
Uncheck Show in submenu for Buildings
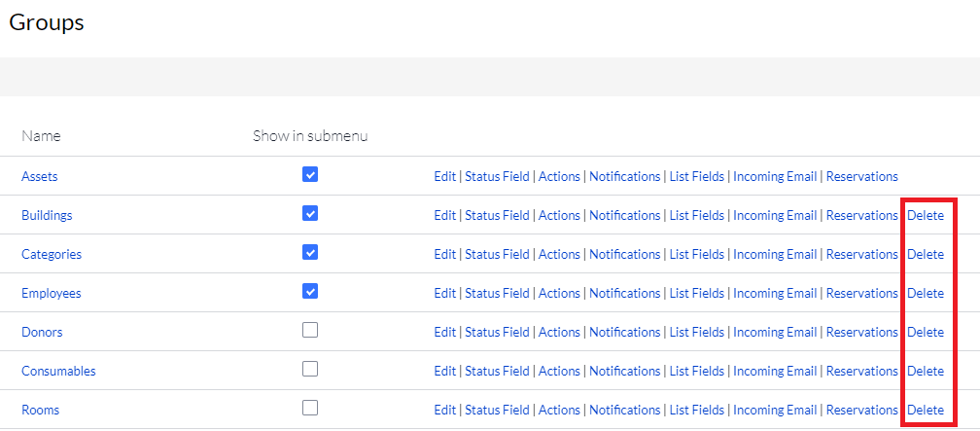click(x=310, y=213)
